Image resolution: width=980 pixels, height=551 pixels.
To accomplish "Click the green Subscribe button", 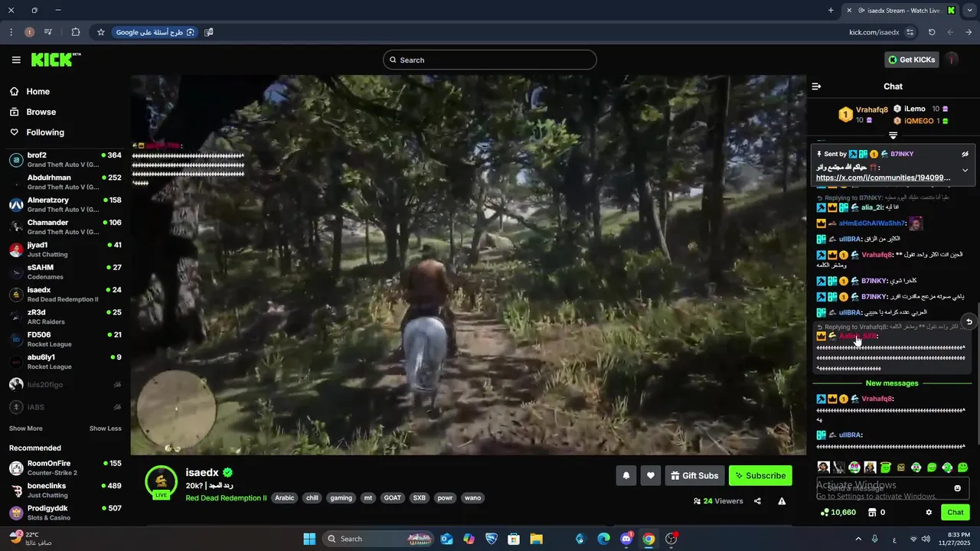I will (760, 475).
